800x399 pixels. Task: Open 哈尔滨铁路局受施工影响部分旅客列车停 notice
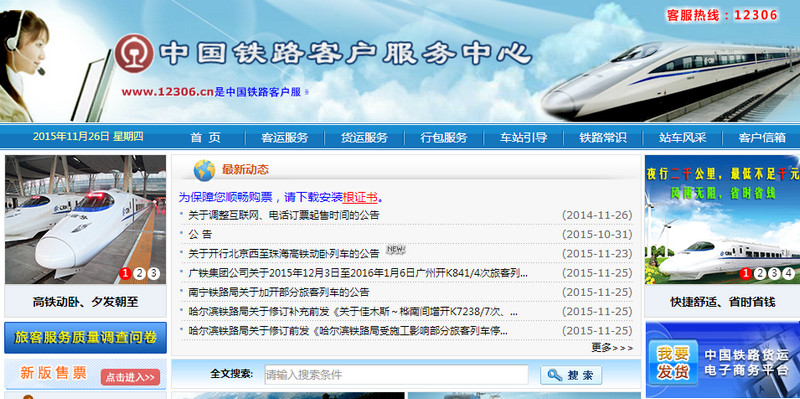pos(348,331)
